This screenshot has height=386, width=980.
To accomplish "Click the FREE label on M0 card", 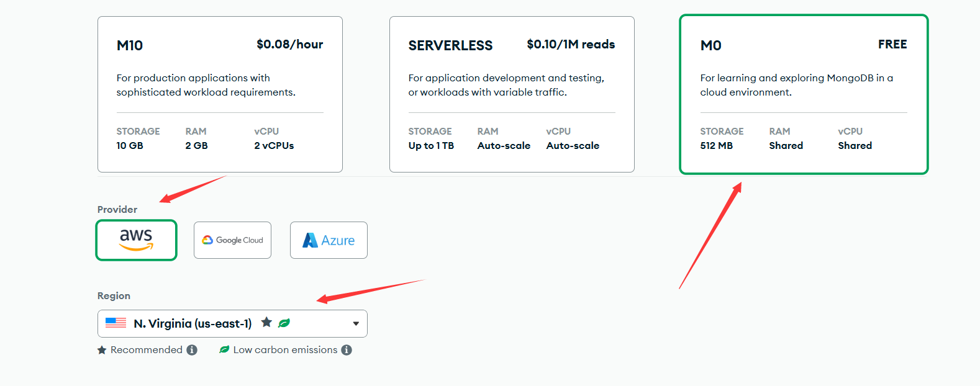I will pos(892,44).
